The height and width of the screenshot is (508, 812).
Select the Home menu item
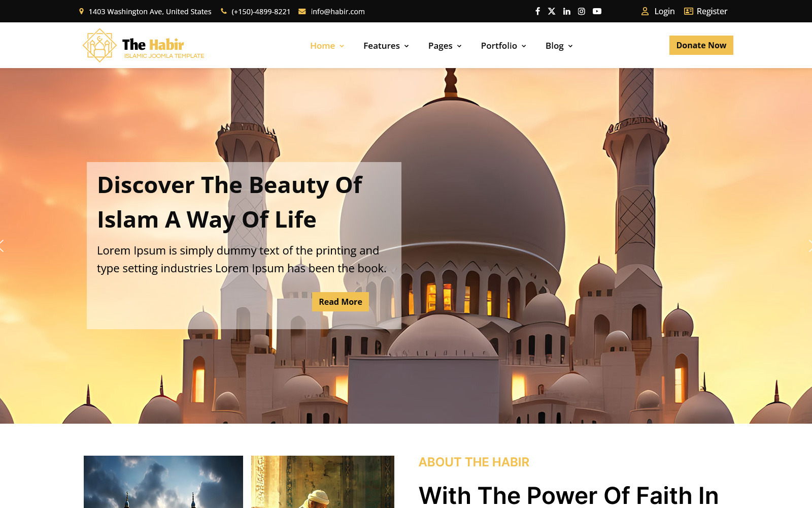(322, 46)
